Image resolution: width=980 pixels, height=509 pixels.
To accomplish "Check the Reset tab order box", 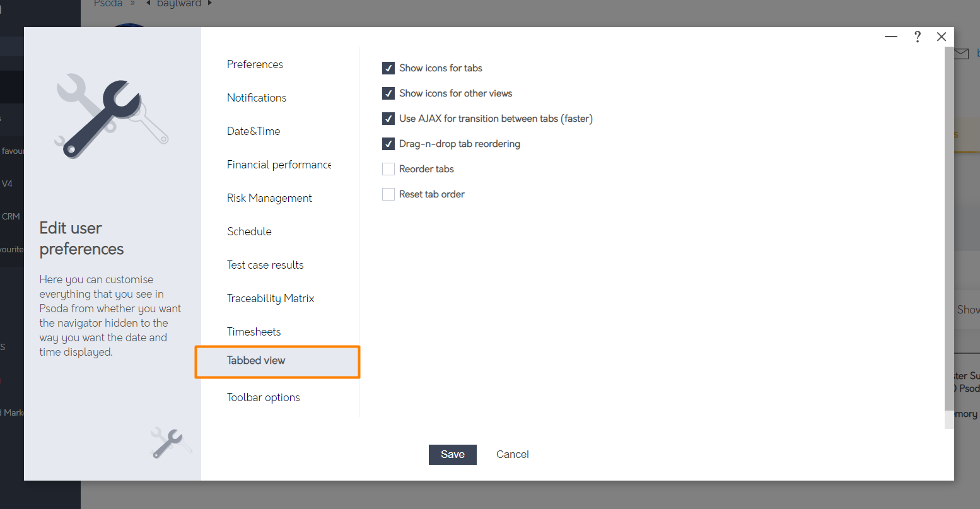I will [388, 194].
